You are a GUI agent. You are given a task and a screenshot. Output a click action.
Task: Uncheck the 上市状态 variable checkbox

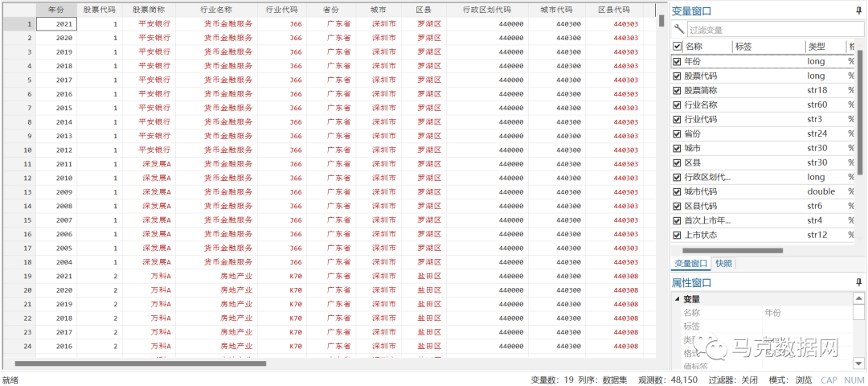(x=677, y=235)
